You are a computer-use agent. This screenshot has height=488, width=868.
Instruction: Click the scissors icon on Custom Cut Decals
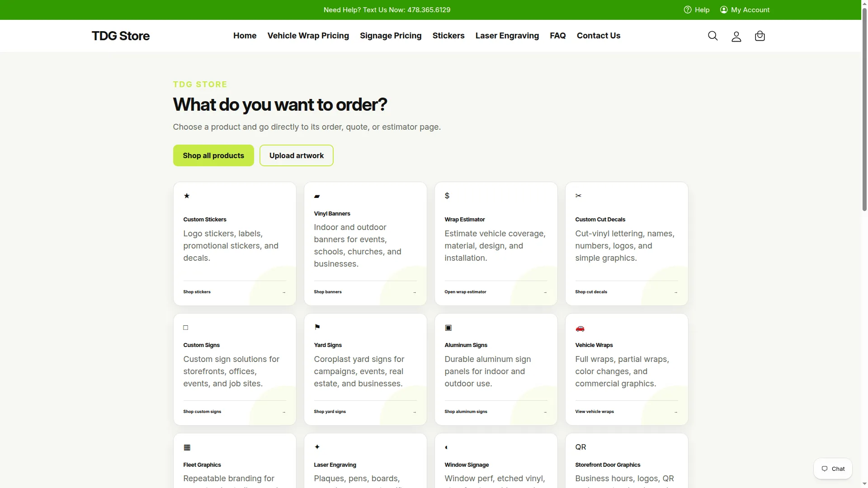coord(578,196)
